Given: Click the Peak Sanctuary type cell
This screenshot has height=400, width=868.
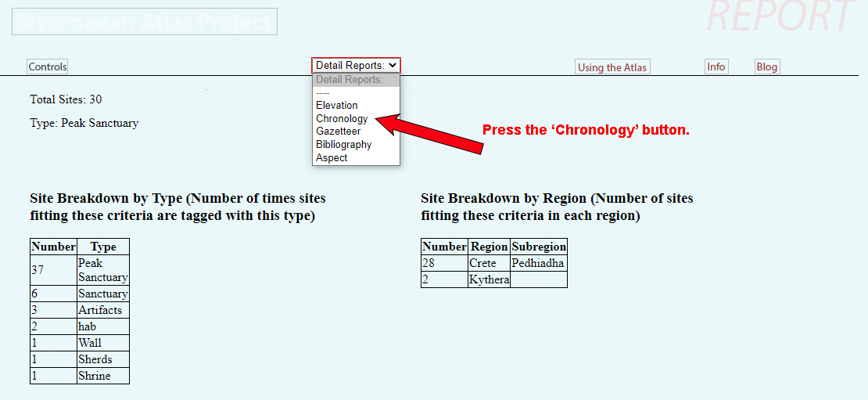Looking at the screenshot, I should pos(102,270).
